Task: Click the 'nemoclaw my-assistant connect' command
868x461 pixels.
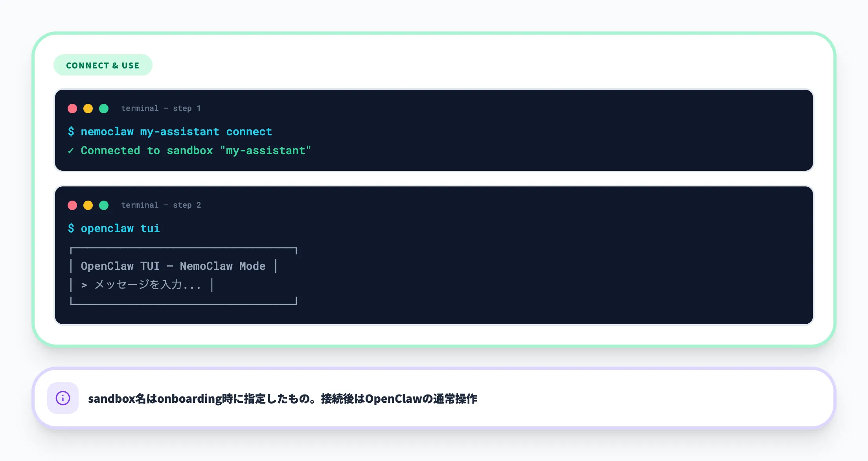Action: (x=177, y=131)
